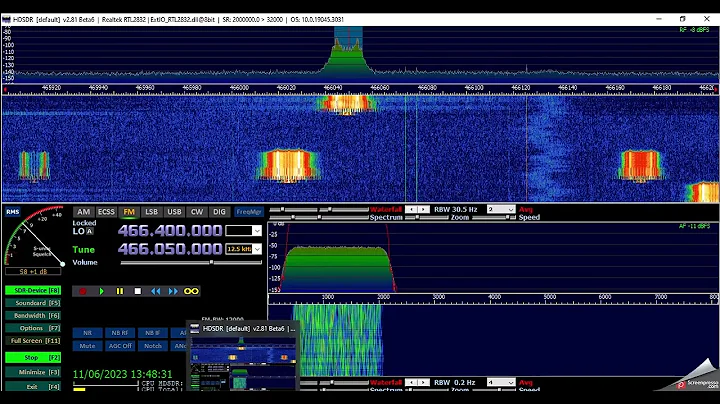Viewport: 720px width, 404px height.
Task: Select LSB demodulation mode
Action: tap(152, 212)
